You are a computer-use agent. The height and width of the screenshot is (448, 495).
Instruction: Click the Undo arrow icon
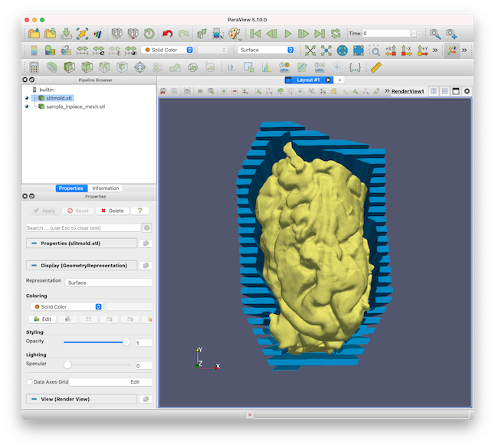pyautogui.click(x=167, y=34)
